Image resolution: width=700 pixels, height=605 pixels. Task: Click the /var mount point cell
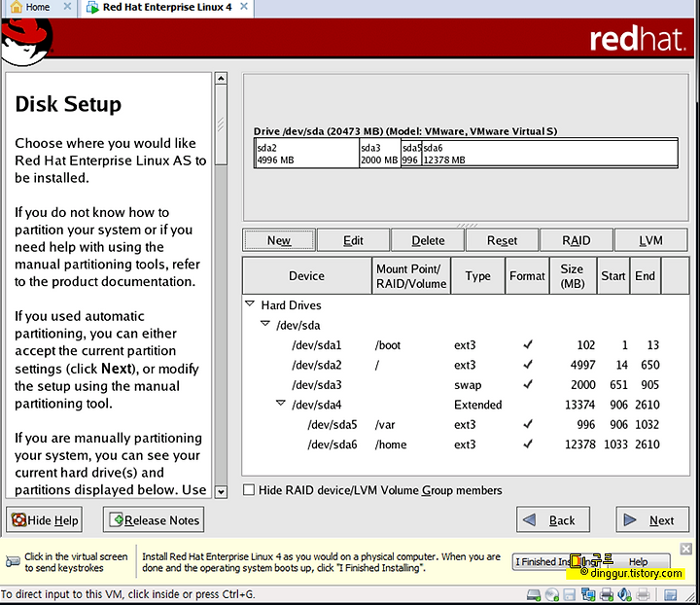(385, 425)
